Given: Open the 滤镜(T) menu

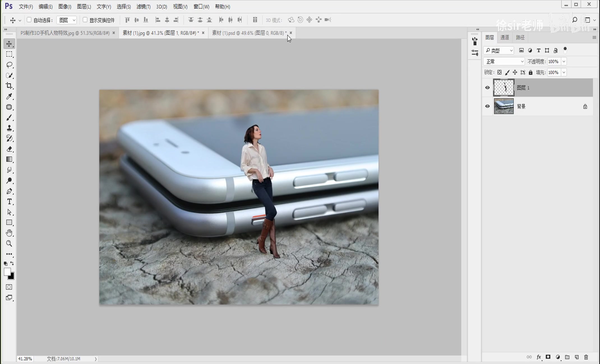Looking at the screenshot, I should 143,6.
